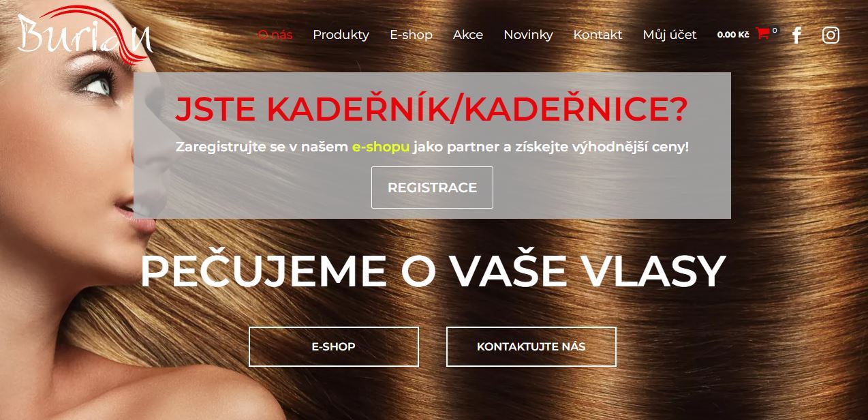Viewport: 868px width, 420px height.
Task: Follow the yellow e-shopu link
Action: click(381, 147)
